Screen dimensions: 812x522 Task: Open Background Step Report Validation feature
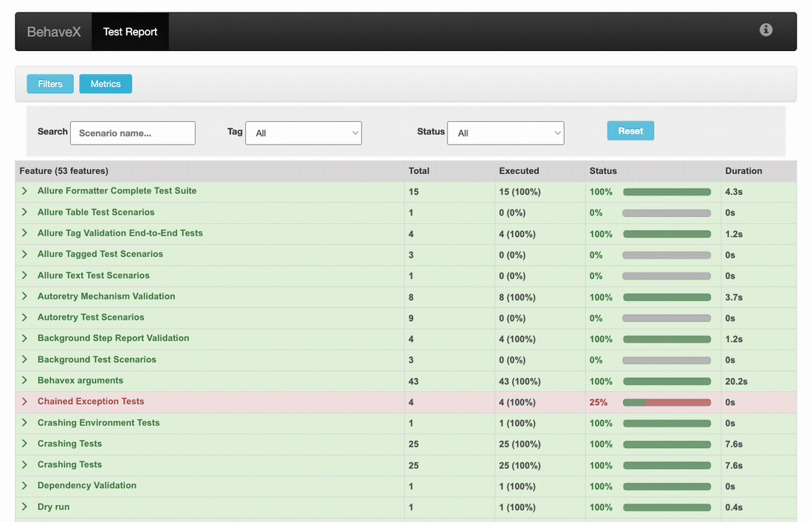pos(114,338)
